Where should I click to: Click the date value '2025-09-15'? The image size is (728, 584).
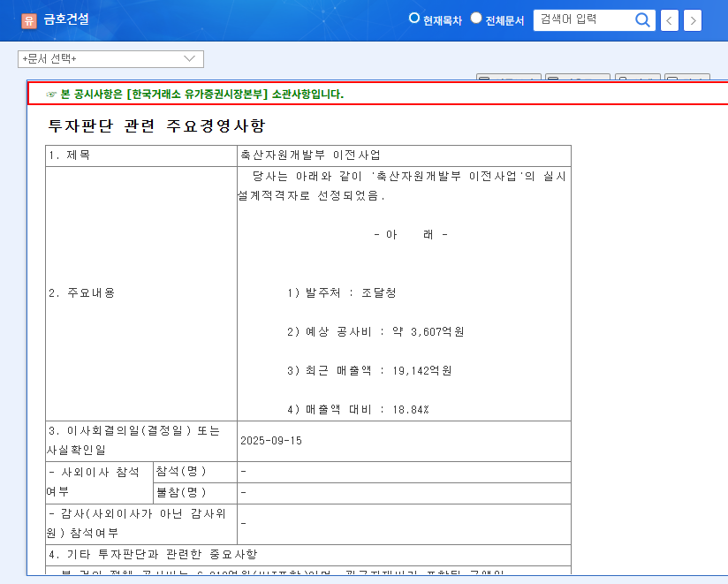pos(271,441)
